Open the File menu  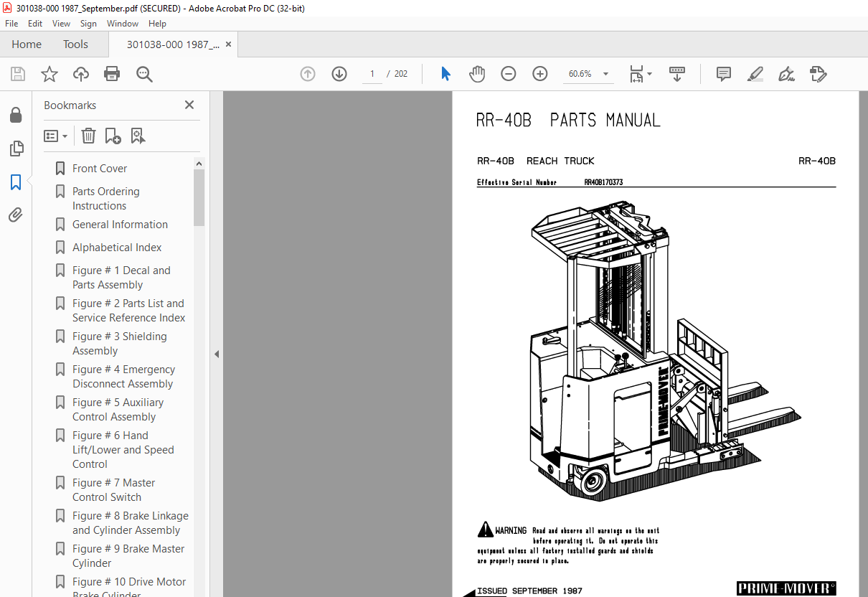(x=11, y=24)
